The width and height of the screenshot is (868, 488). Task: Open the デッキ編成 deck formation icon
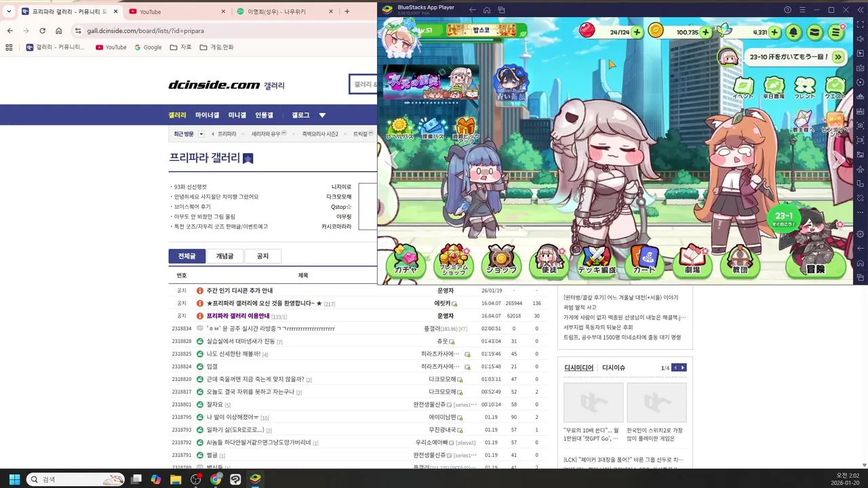pos(597,261)
